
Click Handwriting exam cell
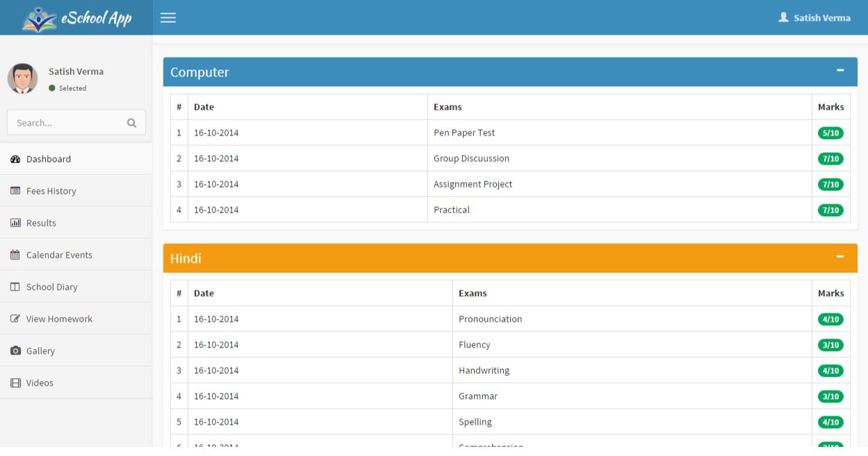pyautogui.click(x=632, y=370)
